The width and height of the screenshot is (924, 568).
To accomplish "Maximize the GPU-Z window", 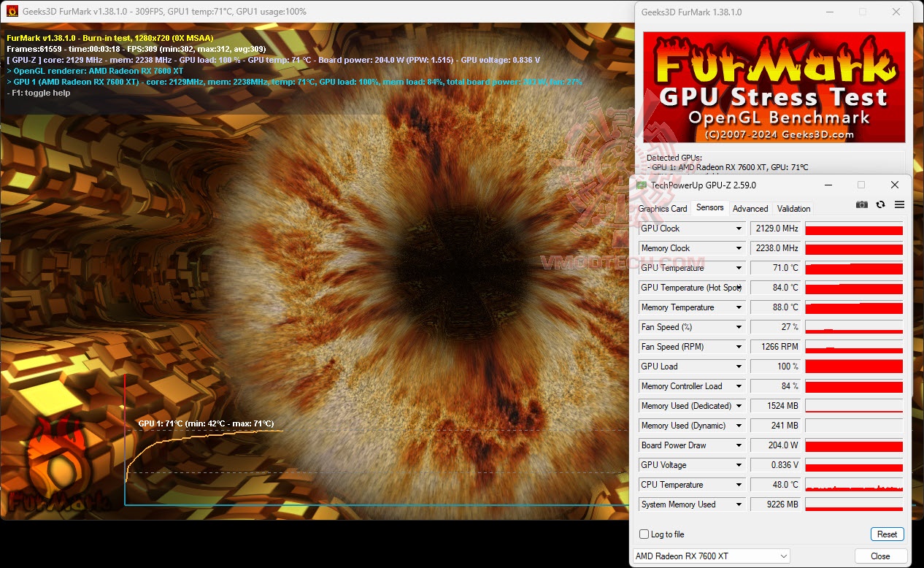I will pyautogui.click(x=861, y=185).
